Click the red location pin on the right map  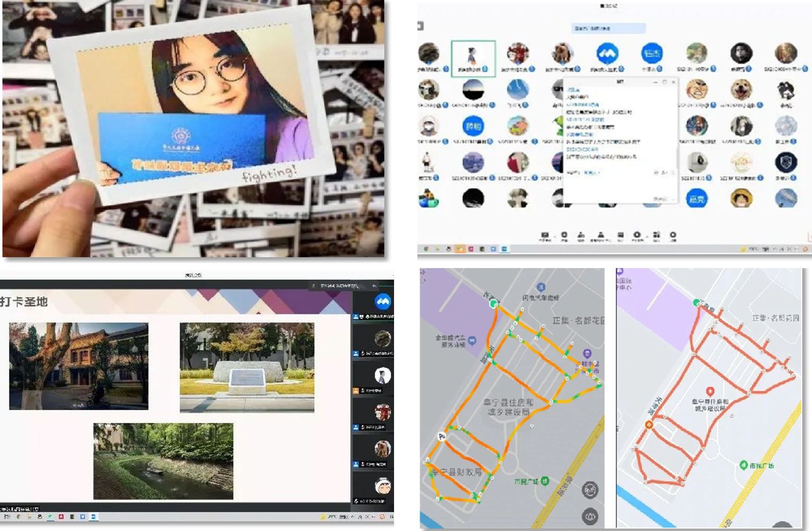[x=709, y=391]
